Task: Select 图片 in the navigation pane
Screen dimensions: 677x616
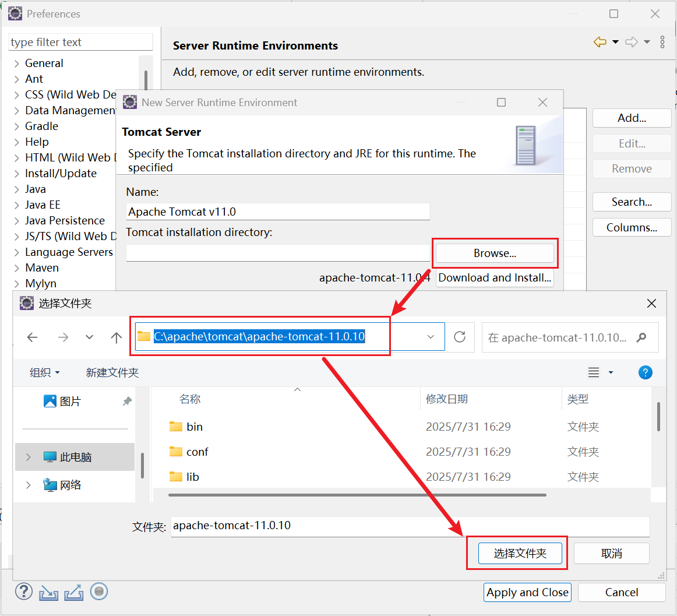Action: (x=70, y=402)
